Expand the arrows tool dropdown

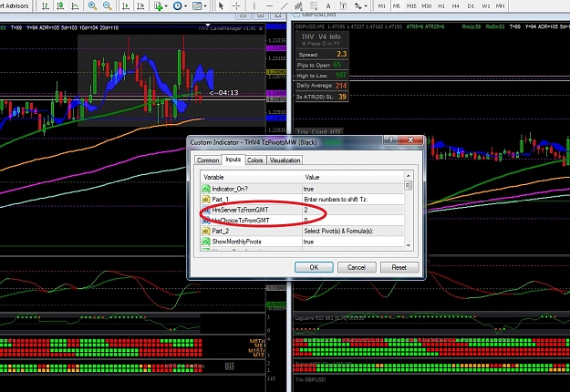click(x=366, y=6)
